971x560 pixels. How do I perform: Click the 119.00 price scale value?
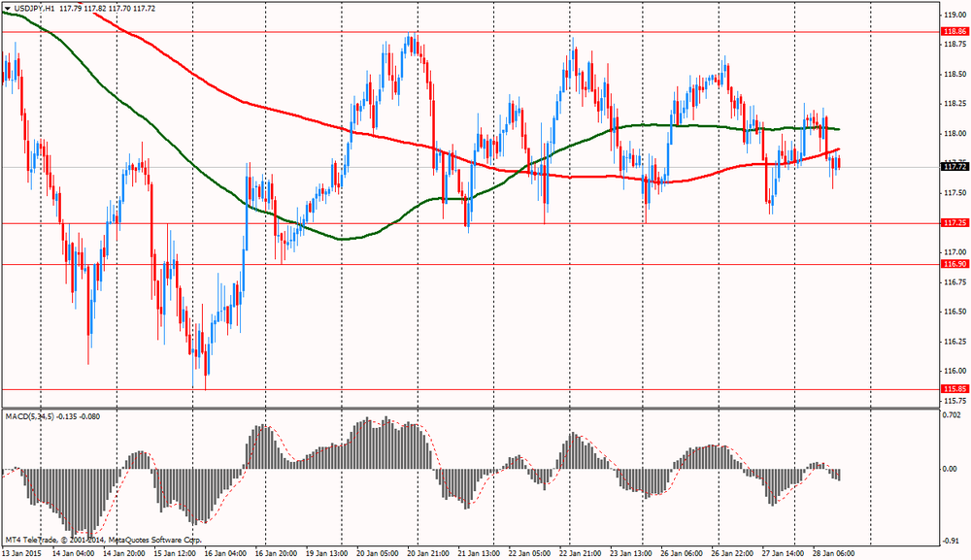(x=954, y=16)
